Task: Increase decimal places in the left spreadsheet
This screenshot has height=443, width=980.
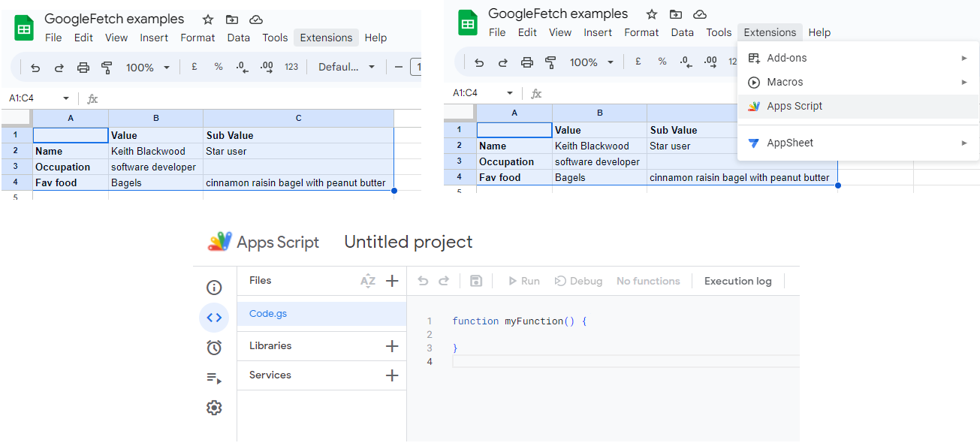Action: click(x=267, y=67)
